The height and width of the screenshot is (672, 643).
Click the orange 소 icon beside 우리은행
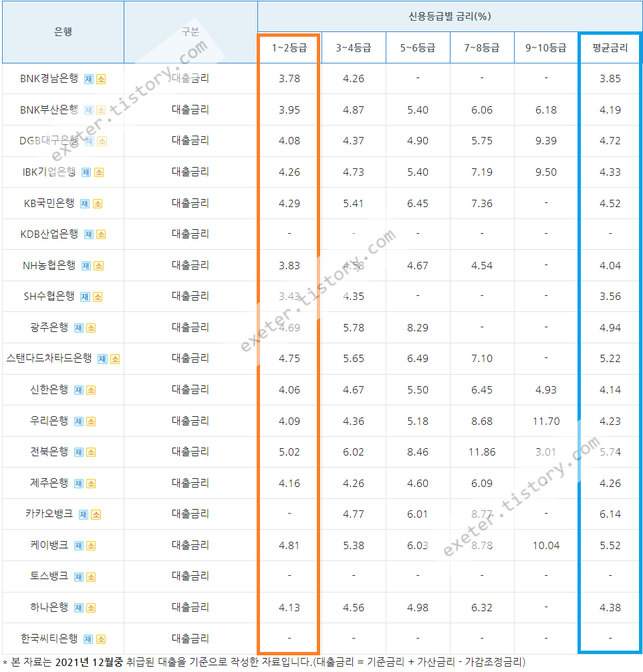(91, 422)
